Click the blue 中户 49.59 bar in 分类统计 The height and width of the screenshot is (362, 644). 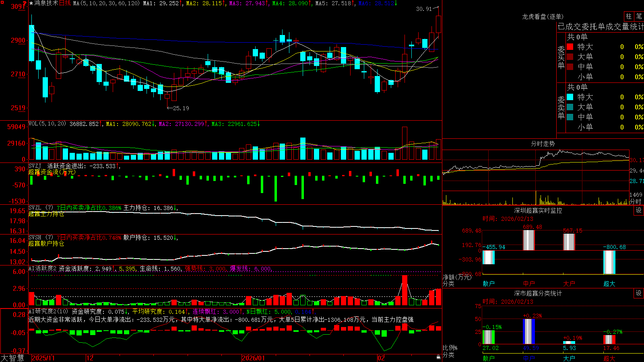529,331
